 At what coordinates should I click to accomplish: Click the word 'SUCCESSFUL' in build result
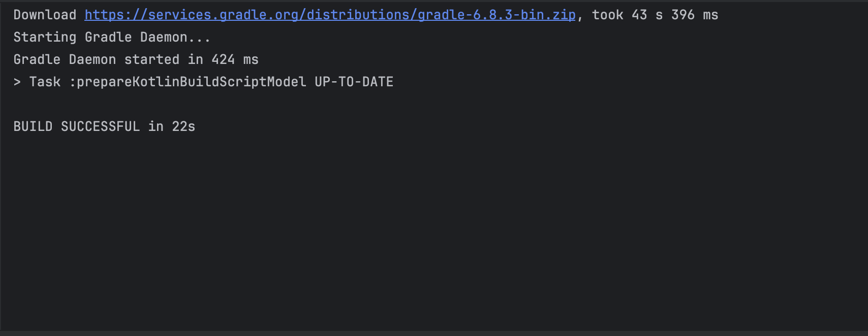[x=100, y=127]
